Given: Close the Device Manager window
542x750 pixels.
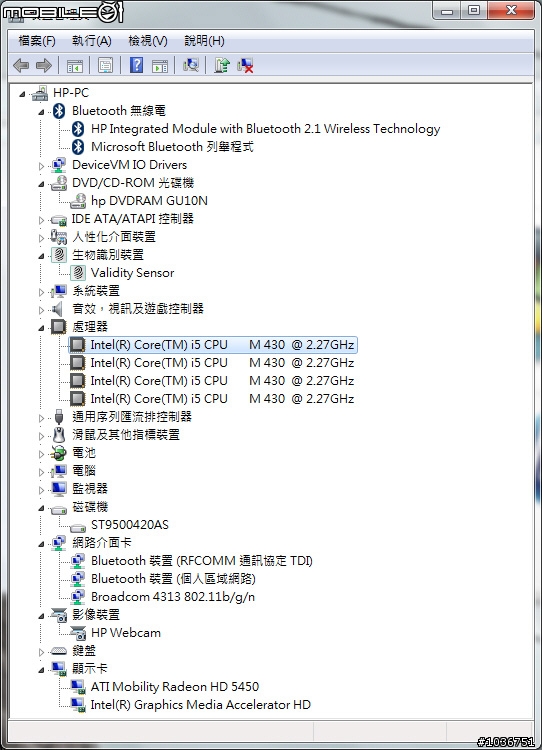Looking at the screenshot, I should tap(511, 10).
